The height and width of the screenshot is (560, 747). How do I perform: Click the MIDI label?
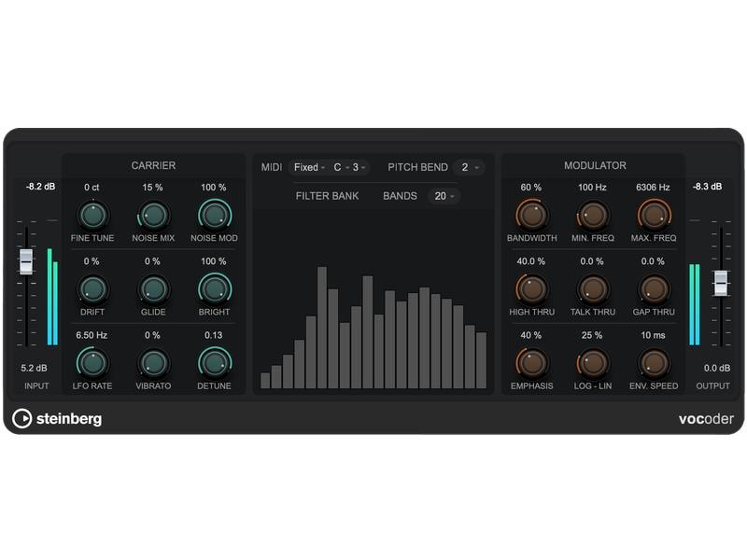tap(272, 167)
